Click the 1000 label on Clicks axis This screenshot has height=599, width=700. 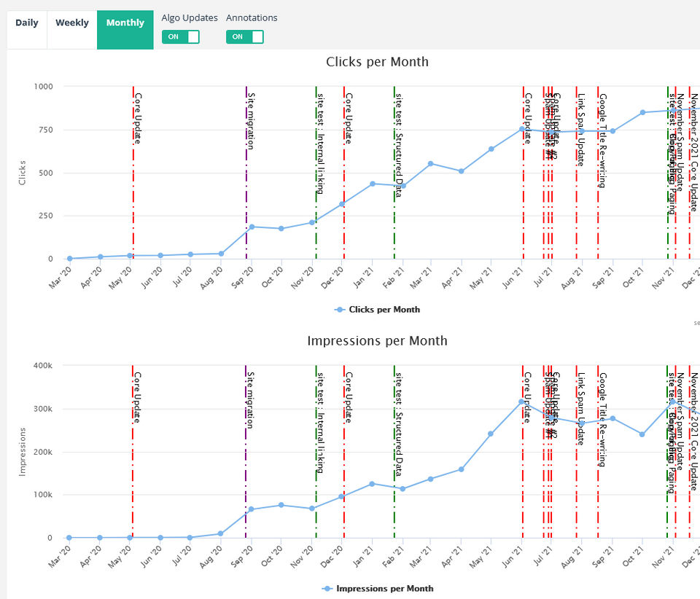[43, 87]
